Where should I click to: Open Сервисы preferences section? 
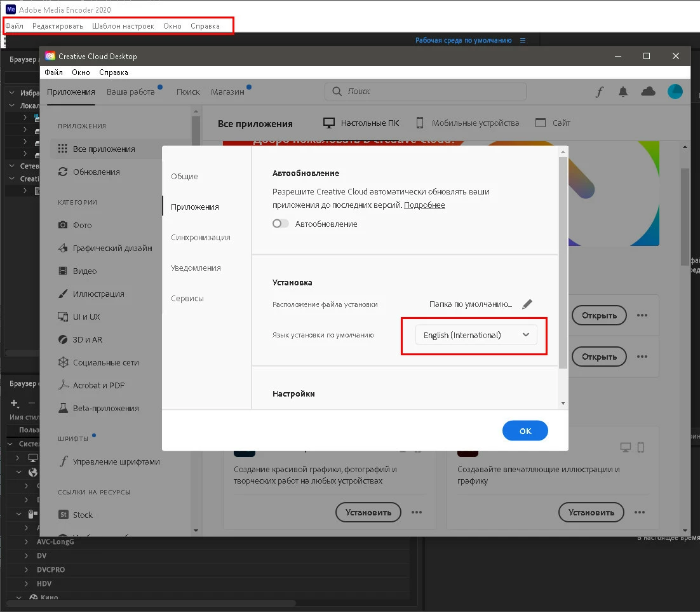click(x=187, y=299)
